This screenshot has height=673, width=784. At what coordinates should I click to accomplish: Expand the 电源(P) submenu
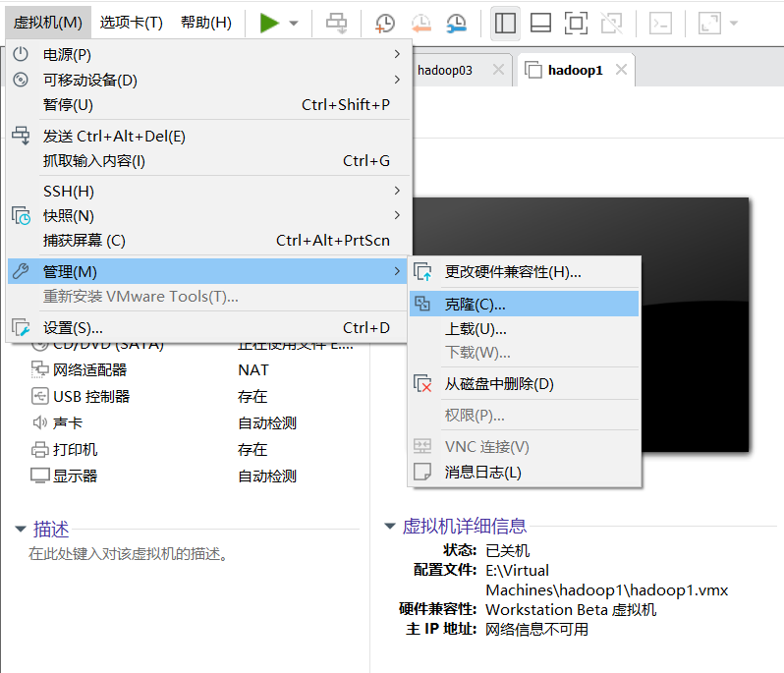tap(208, 54)
